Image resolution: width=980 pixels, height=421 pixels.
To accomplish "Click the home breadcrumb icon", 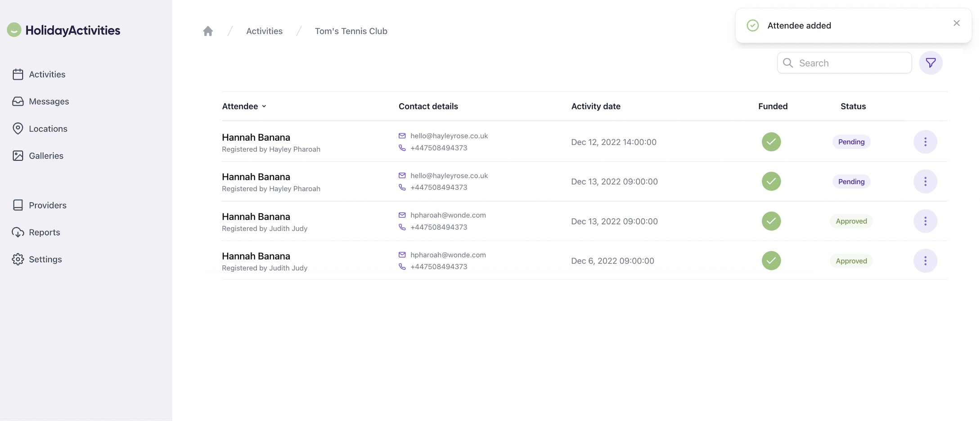I will tap(208, 31).
